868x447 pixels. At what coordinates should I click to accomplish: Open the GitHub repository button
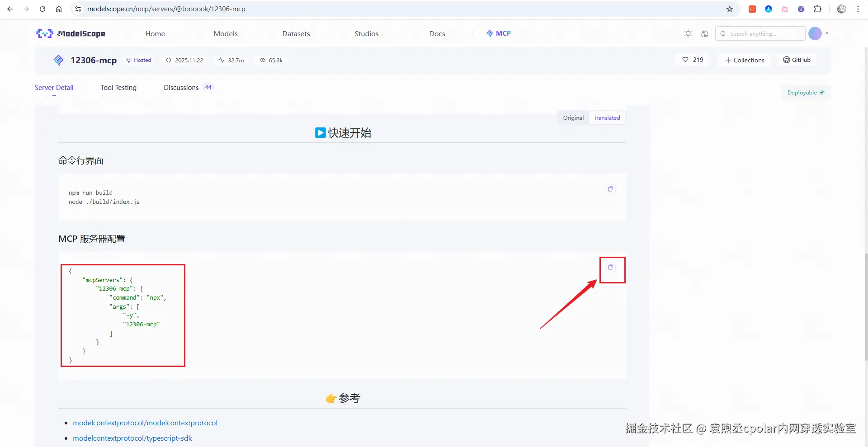(797, 60)
